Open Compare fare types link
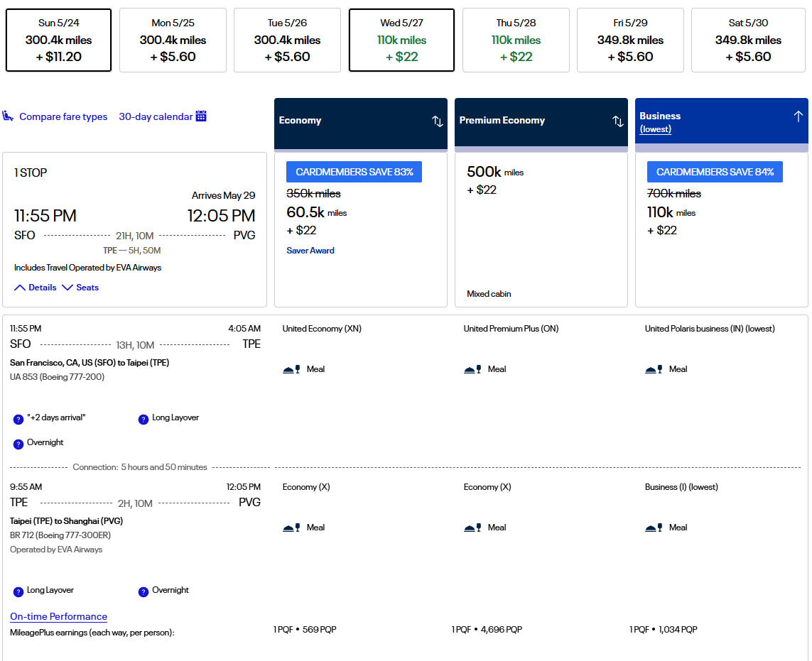 (63, 116)
